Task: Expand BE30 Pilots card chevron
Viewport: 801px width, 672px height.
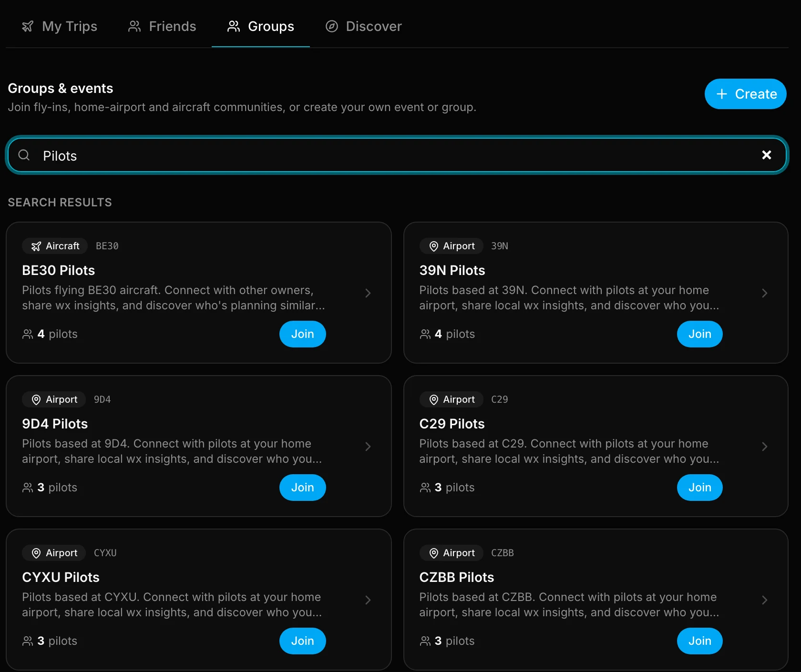Action: pyautogui.click(x=368, y=293)
